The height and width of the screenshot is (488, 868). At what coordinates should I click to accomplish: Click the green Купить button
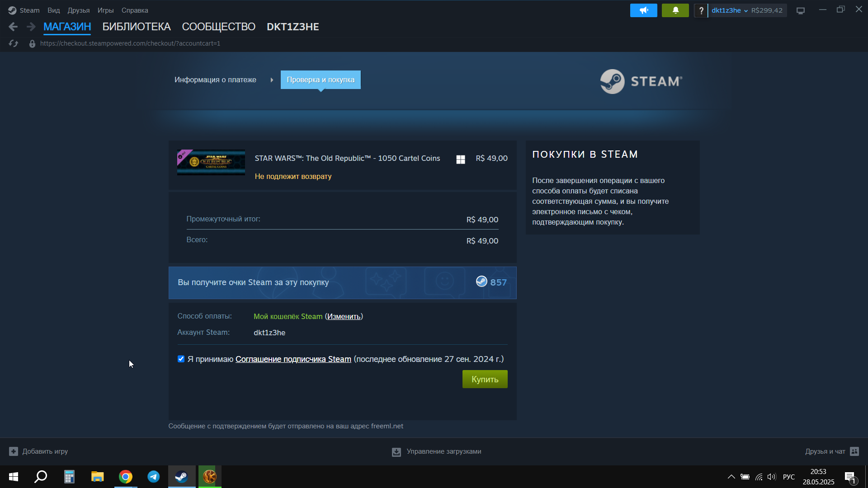coord(485,379)
